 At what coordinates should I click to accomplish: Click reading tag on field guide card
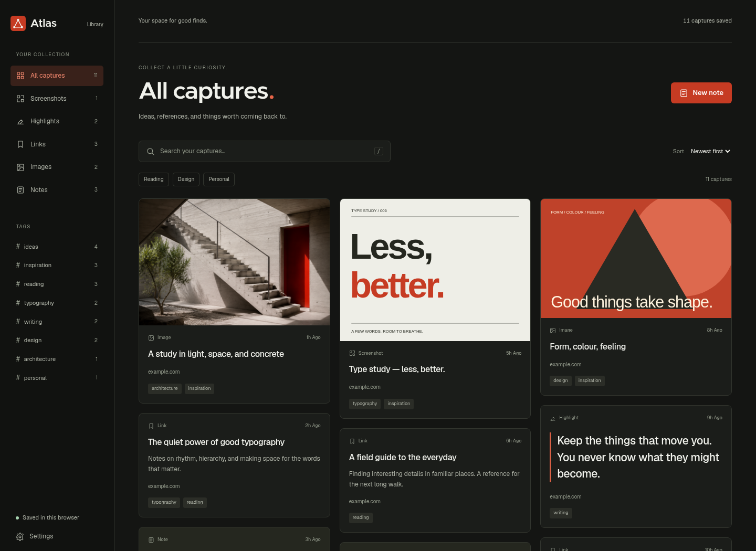click(x=361, y=518)
